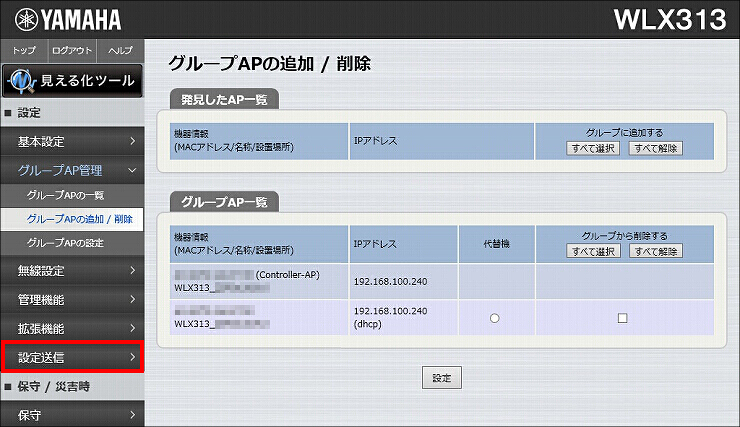Screen dimensions: 740x427
Task: Open the ヘルプ page
Action: 120,50
